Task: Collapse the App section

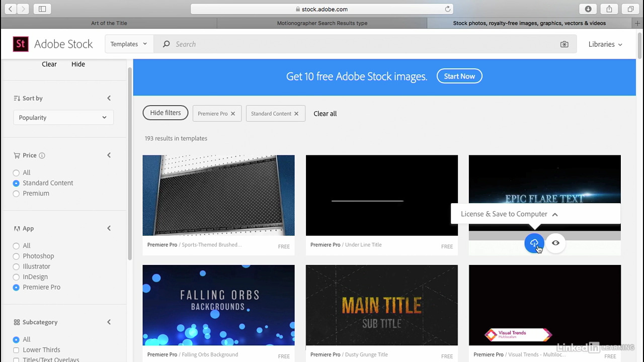Action: click(109, 228)
